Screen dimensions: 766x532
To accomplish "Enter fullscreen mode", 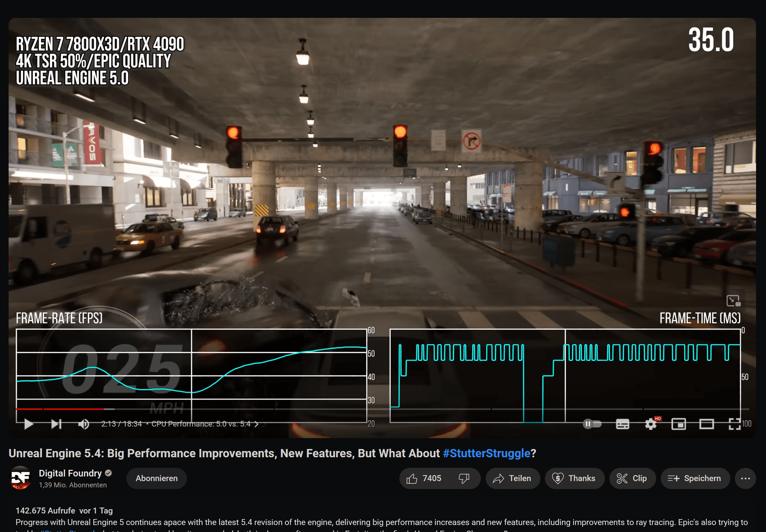I will (x=735, y=424).
